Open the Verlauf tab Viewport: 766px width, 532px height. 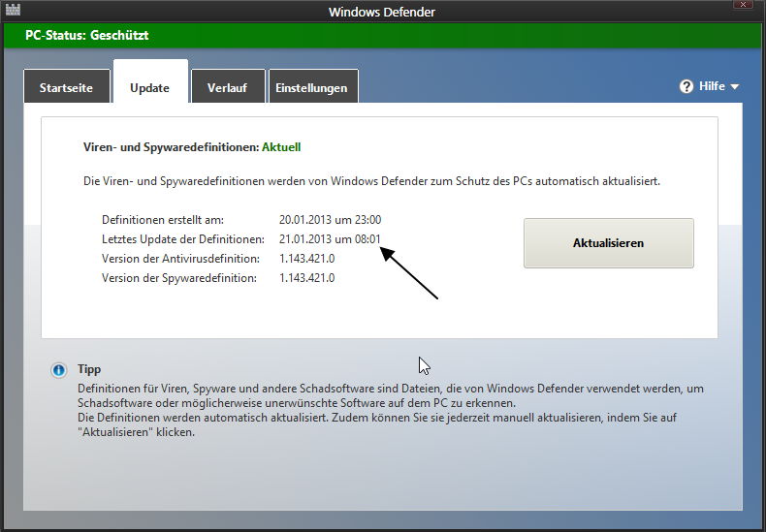(x=228, y=88)
